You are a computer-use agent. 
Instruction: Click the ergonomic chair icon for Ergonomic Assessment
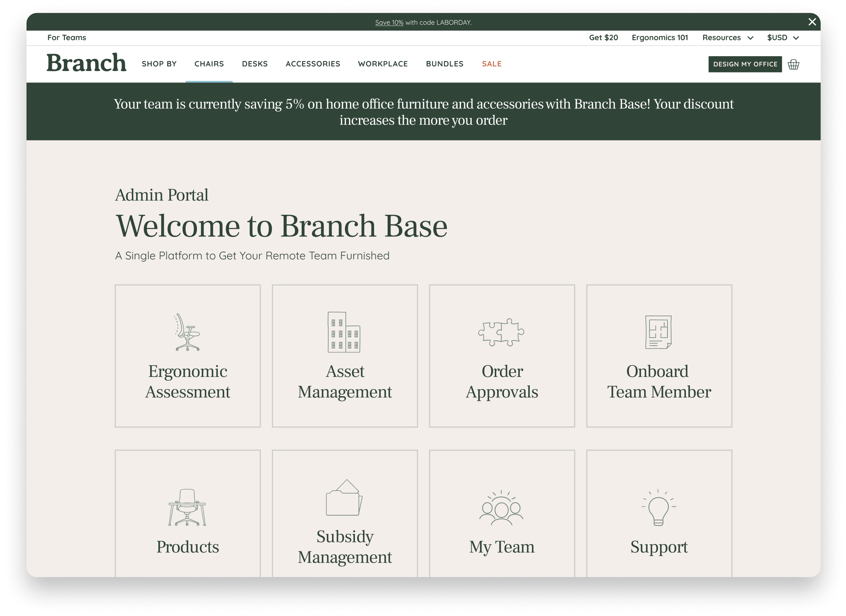pyautogui.click(x=187, y=332)
